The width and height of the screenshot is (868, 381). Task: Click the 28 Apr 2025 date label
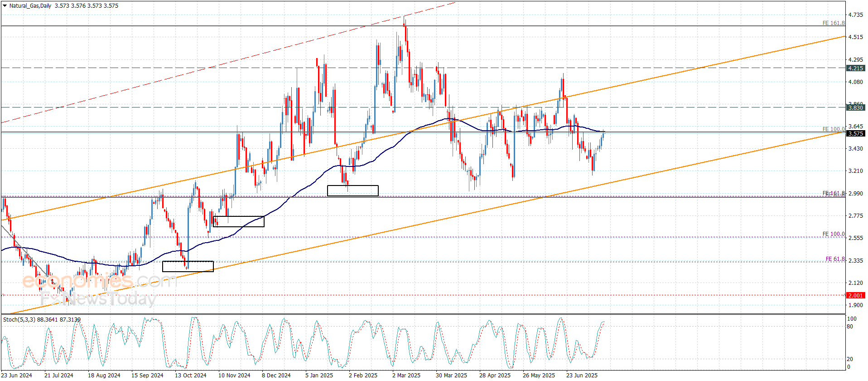pos(495,375)
